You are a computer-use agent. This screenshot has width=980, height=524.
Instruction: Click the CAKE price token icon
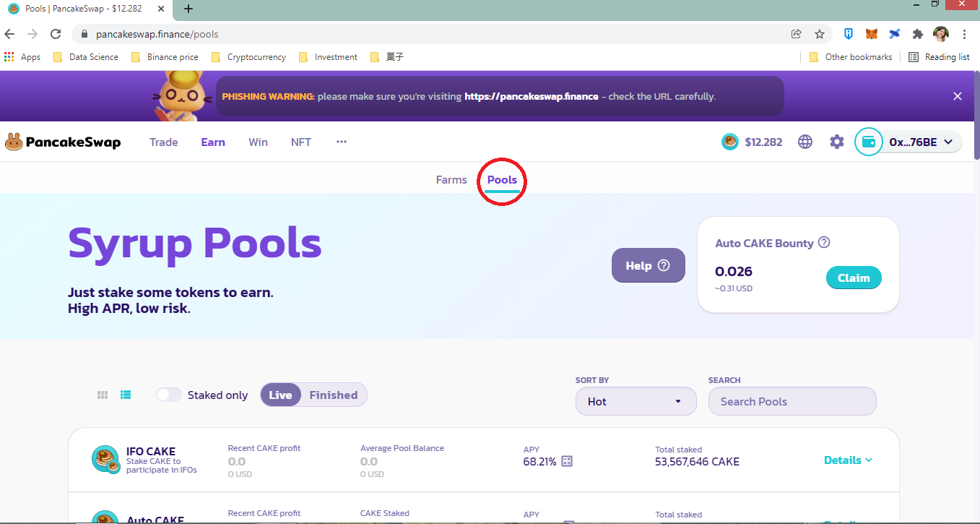730,142
